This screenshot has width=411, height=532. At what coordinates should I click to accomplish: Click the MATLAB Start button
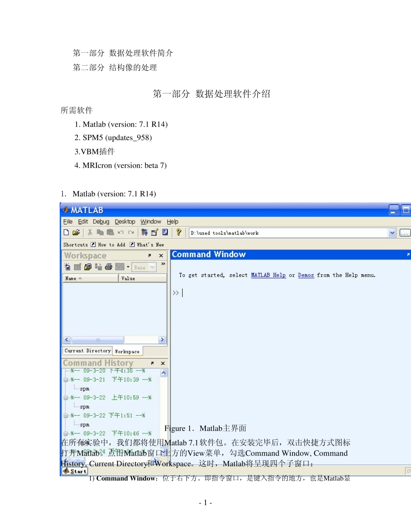[x=75, y=471]
